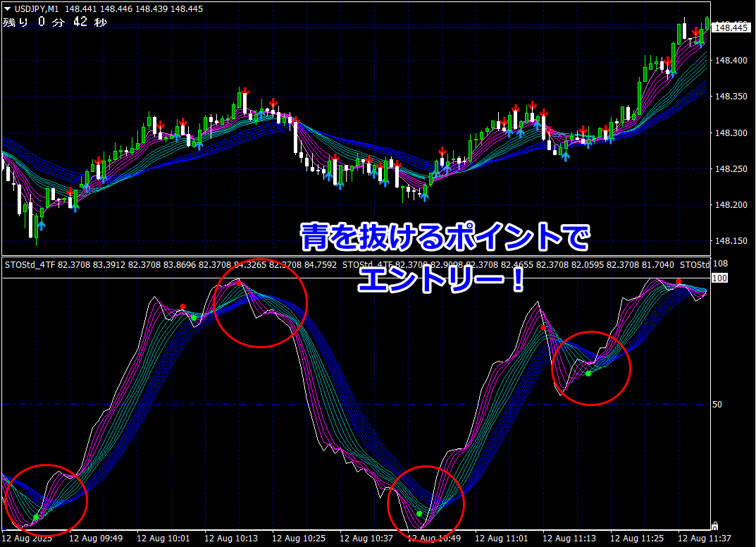Click the 148.250 price axis label
The height and width of the screenshot is (547, 756).
click(x=731, y=169)
